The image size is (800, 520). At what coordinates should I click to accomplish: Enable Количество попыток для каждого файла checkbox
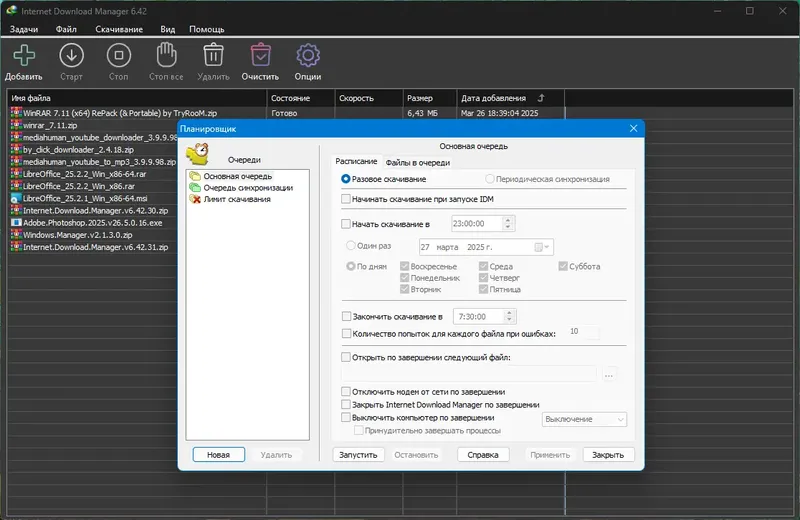[x=346, y=334]
